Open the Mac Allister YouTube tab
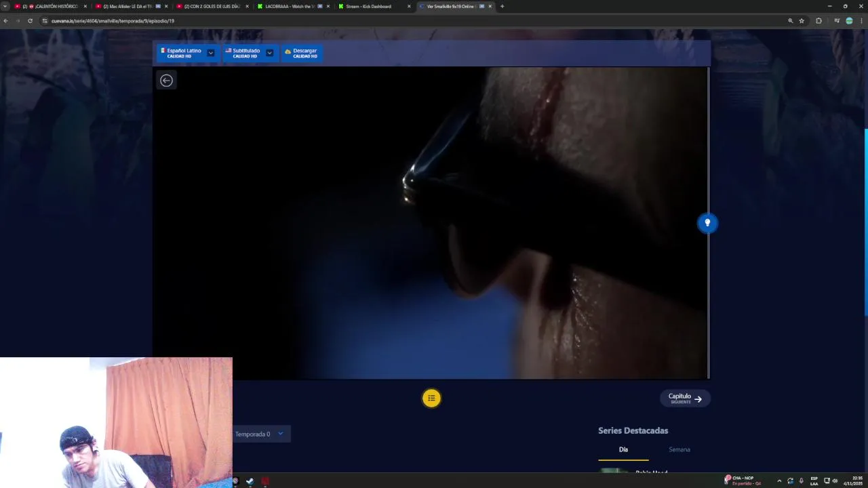Viewport: 868px width, 488px height. point(131,6)
